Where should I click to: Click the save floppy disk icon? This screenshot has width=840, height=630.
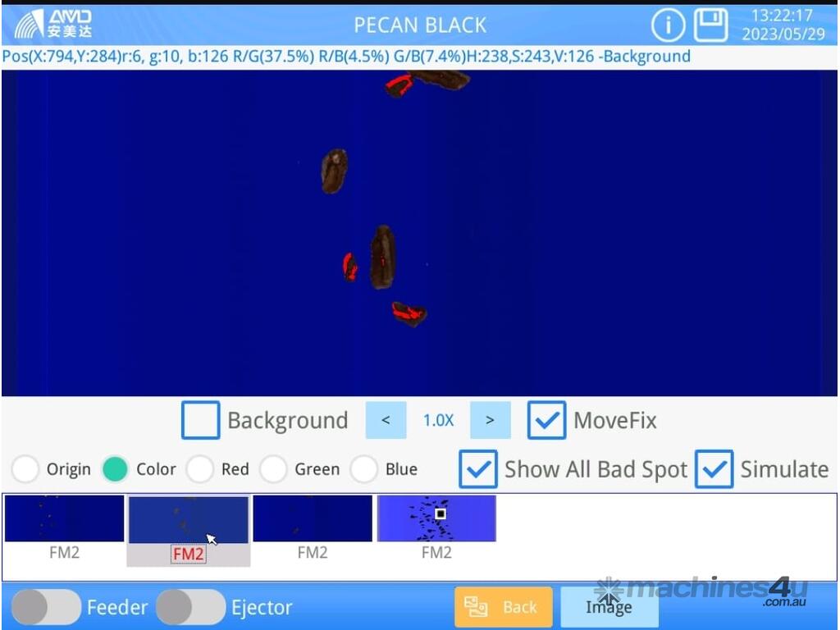(710, 25)
